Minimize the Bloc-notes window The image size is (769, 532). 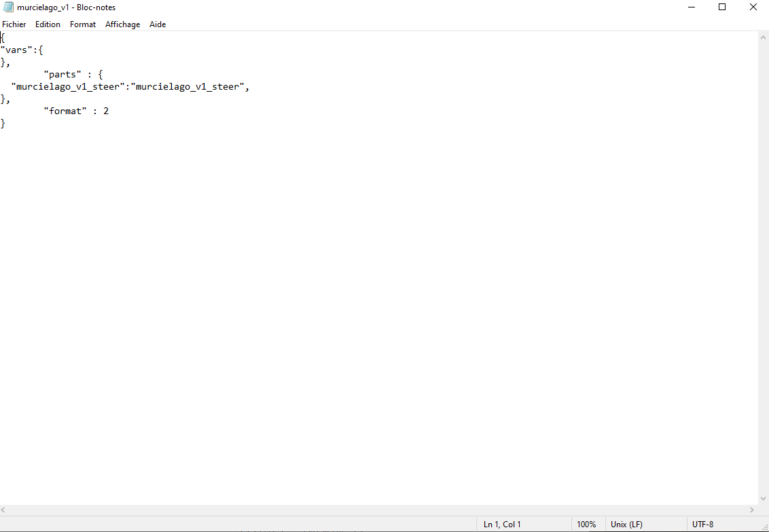[x=692, y=7]
